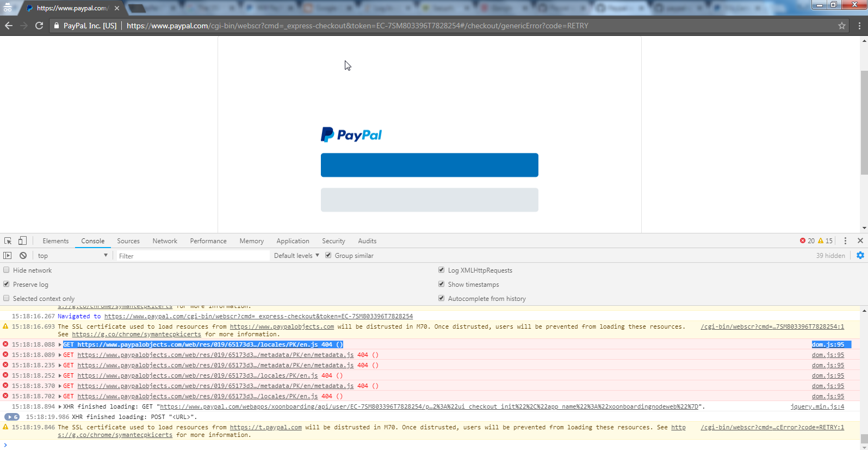
Task: Expand the GET error logged at 15:18:18.370
Action: point(60,386)
